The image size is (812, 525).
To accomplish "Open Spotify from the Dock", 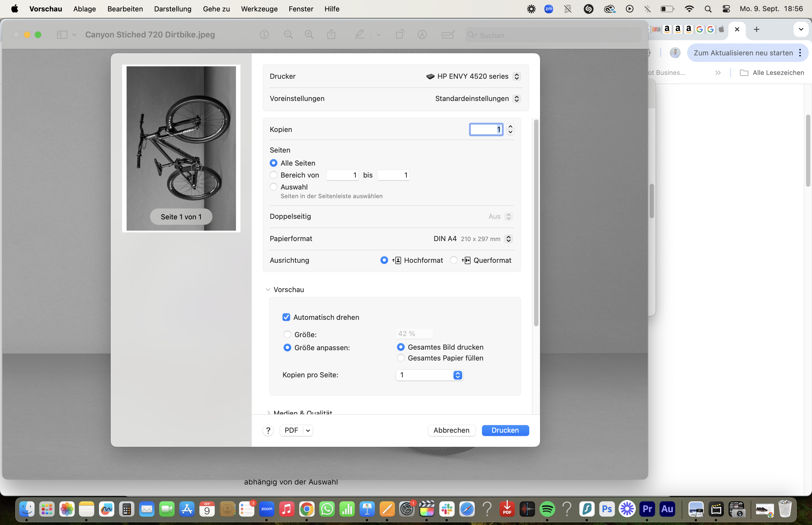I will coord(547,509).
